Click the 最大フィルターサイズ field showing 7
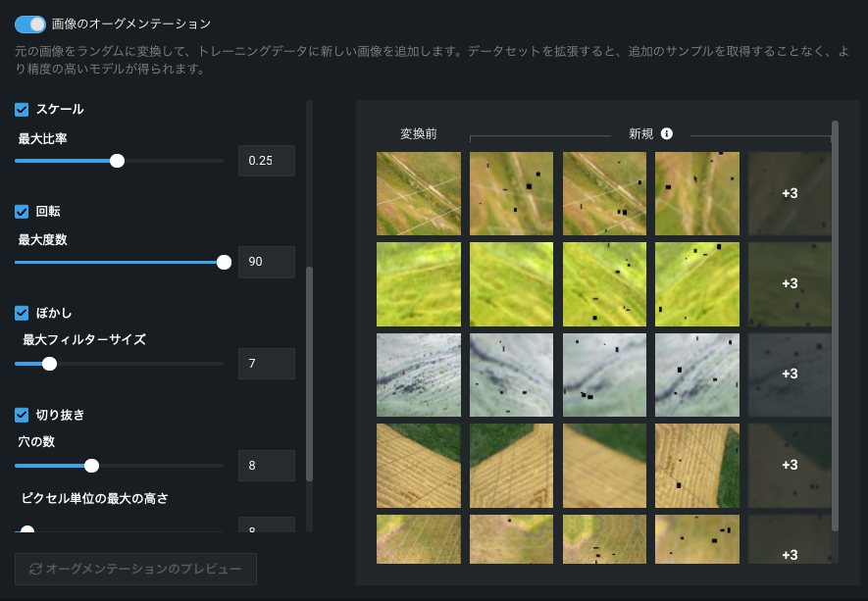The width and height of the screenshot is (868, 601). tap(266, 364)
